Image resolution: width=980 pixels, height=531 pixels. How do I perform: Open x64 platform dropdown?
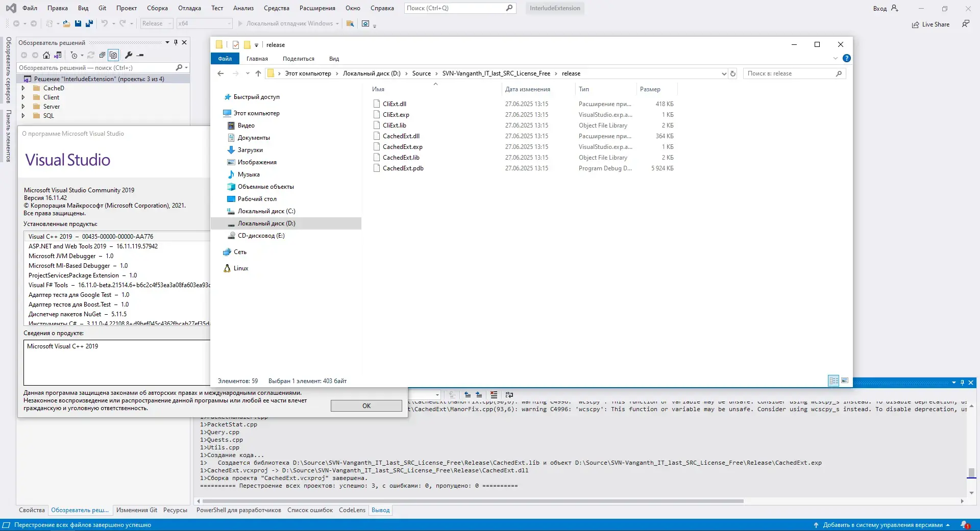click(205, 23)
